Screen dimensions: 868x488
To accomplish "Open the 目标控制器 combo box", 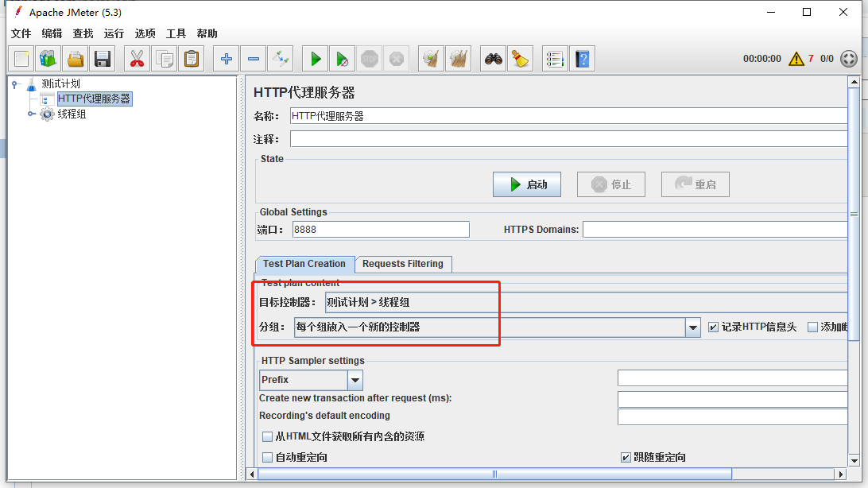I will tap(587, 302).
